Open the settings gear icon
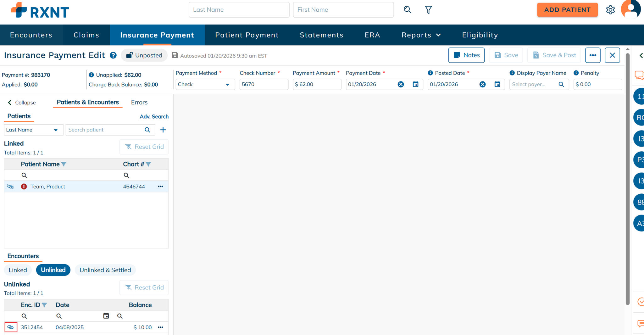 (x=610, y=10)
